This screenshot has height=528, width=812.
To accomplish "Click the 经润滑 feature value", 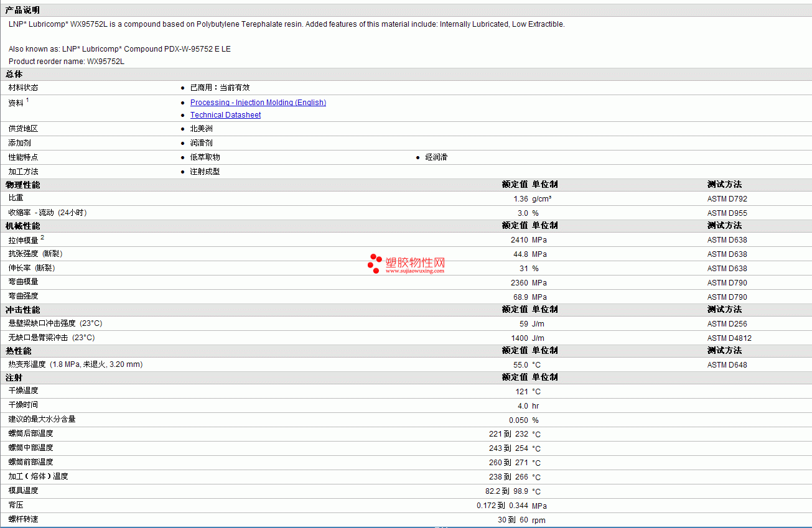I will [436, 157].
